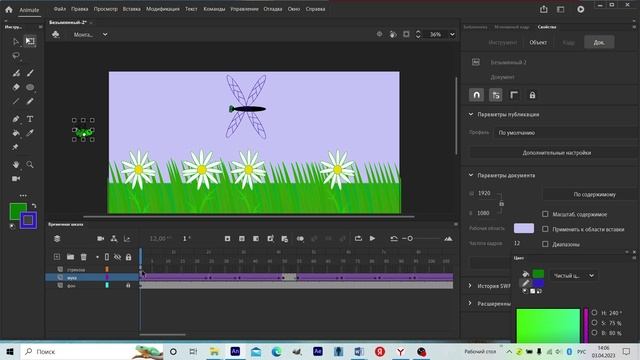Delete the selected layer with trash icon

84,257
